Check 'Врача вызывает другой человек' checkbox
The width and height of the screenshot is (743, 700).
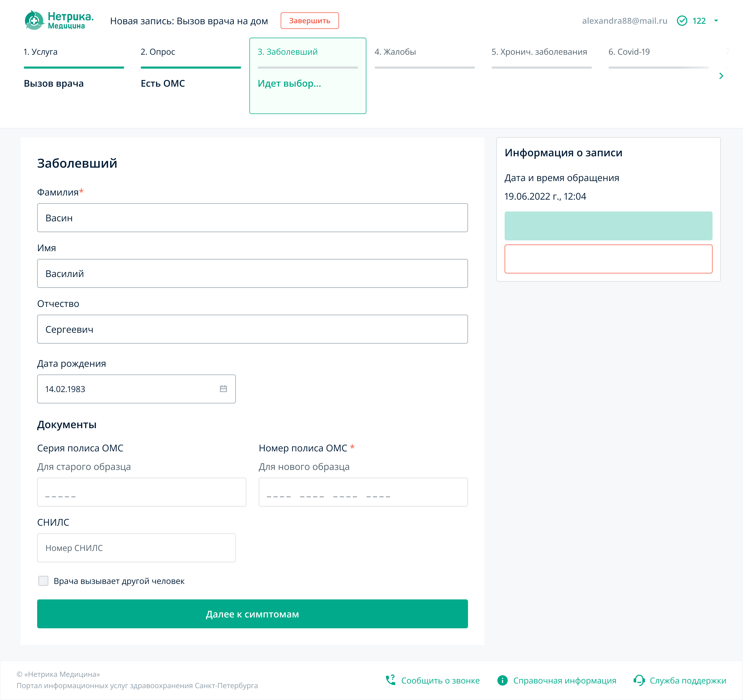point(43,580)
